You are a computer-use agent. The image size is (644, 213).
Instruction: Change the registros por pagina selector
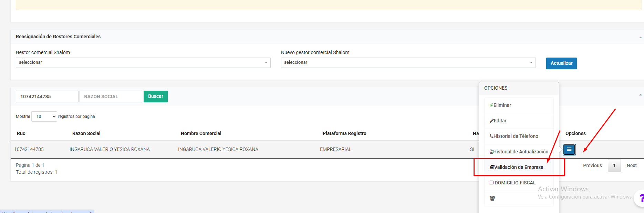coord(44,116)
